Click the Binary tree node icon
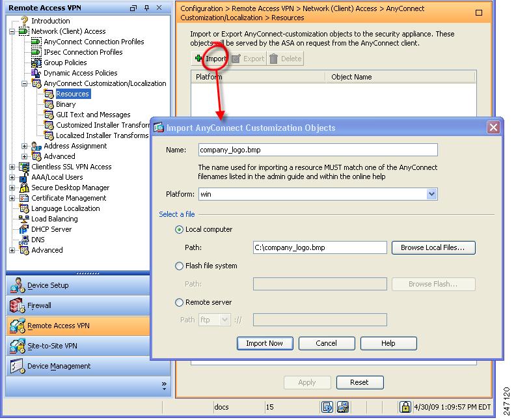 pyautogui.click(x=49, y=104)
